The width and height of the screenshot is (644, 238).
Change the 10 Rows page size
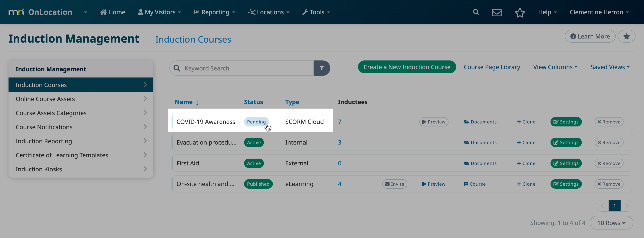pyautogui.click(x=611, y=222)
